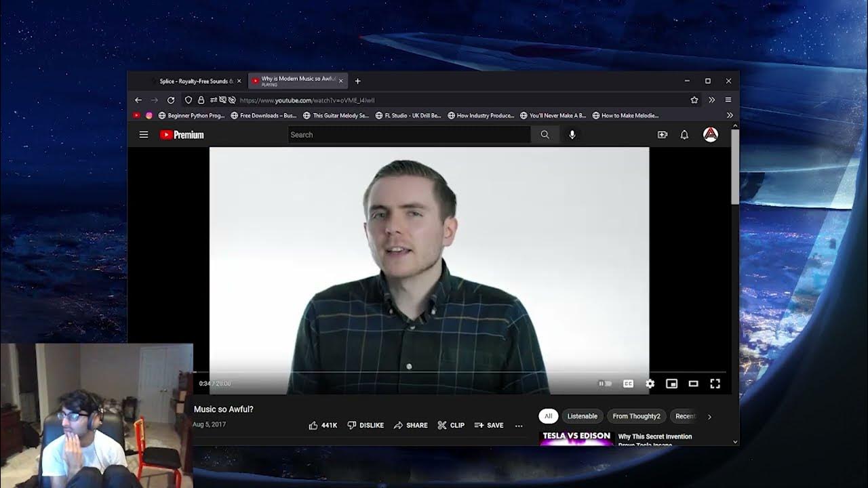
Task: Open the Instagram bookmark icon
Action: [x=149, y=115]
